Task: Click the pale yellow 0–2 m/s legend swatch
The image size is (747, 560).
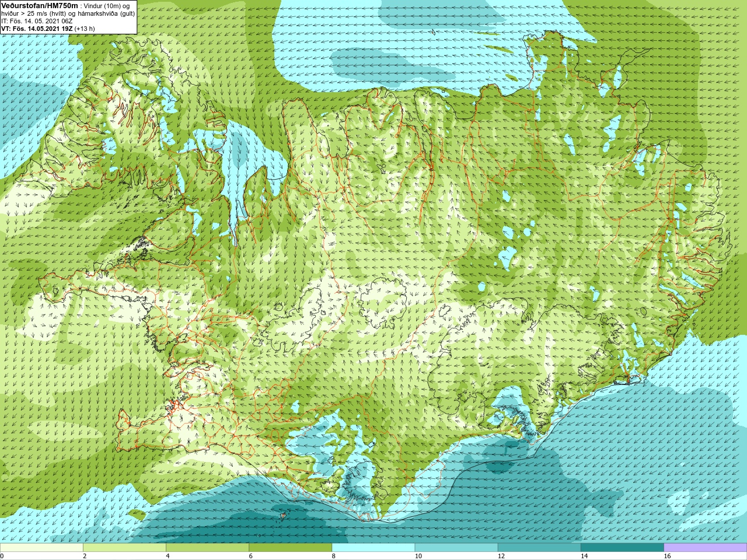Action: [41, 548]
